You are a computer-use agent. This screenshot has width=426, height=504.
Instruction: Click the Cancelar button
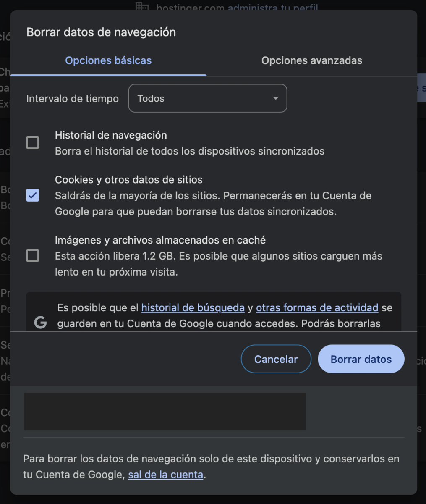click(276, 359)
